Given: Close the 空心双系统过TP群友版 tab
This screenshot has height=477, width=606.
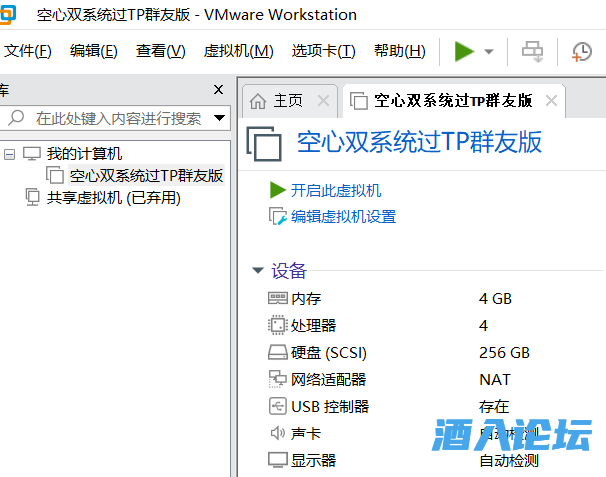Looking at the screenshot, I should click(552, 101).
